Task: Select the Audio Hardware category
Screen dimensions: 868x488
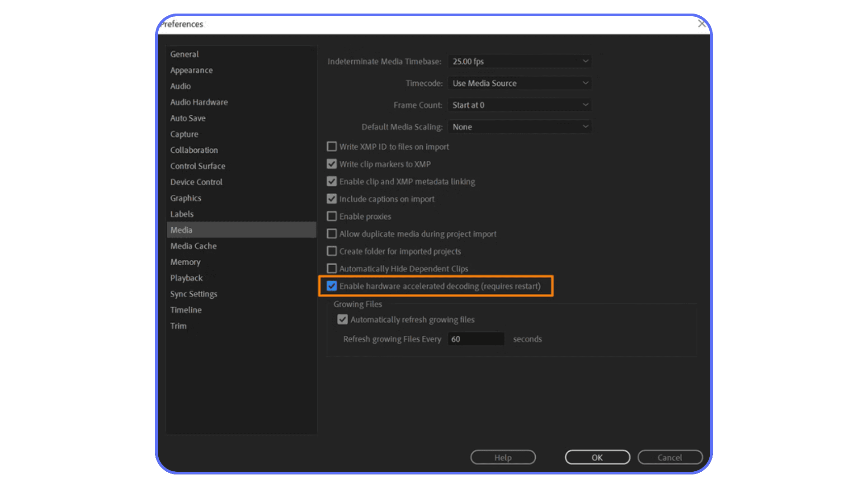Action: click(198, 102)
